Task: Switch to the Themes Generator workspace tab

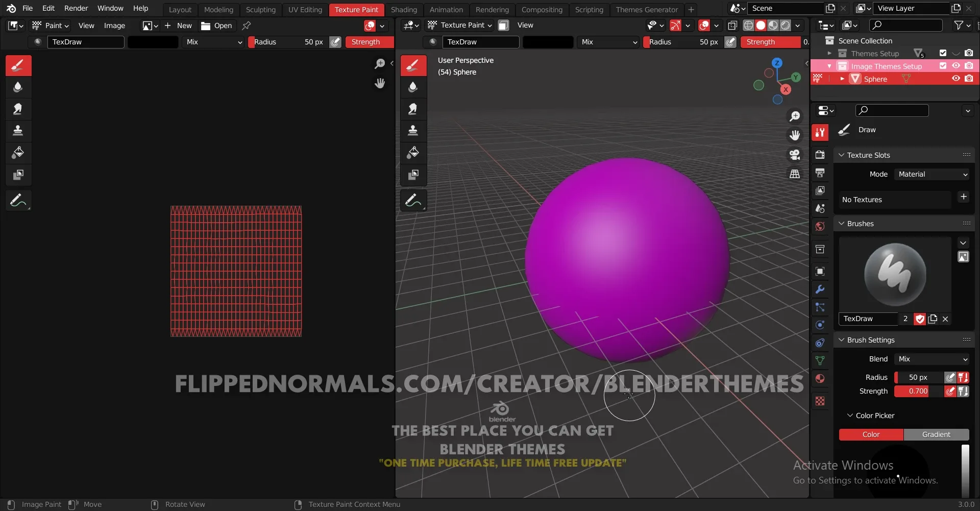Action: [647, 10]
